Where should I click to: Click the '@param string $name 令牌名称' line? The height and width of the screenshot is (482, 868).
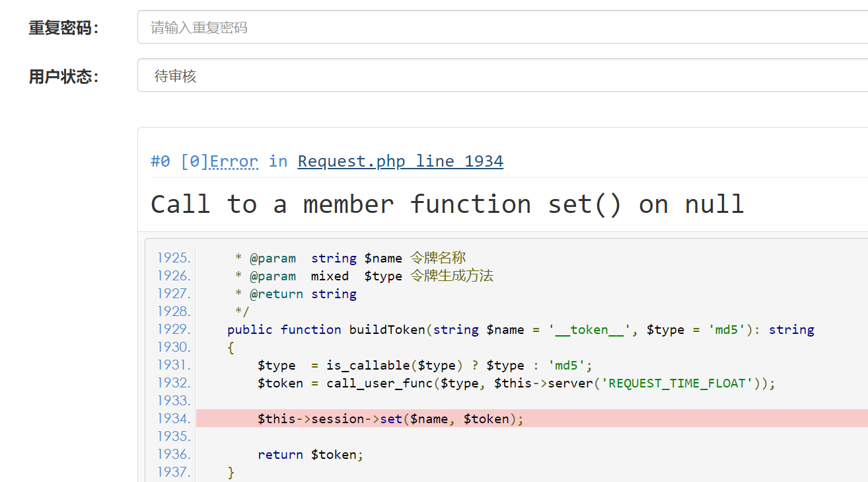point(351,258)
